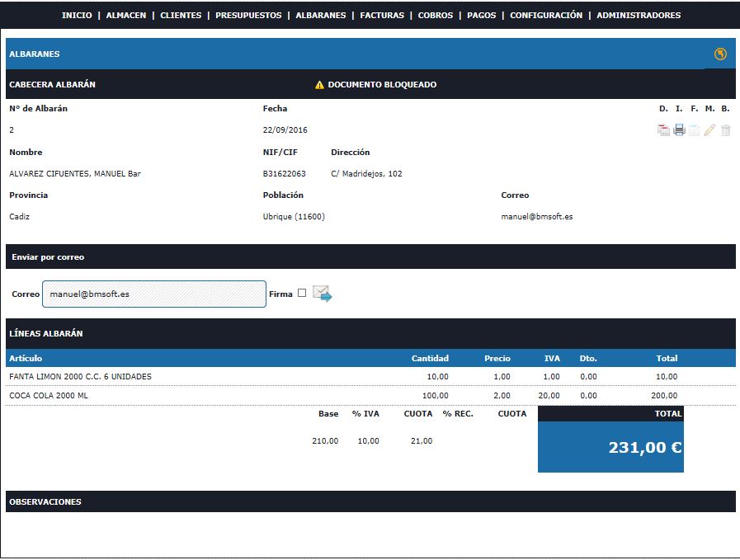Viewport: 740px width, 560px height.
Task: Open the INICIO menu item
Action: 77,16
